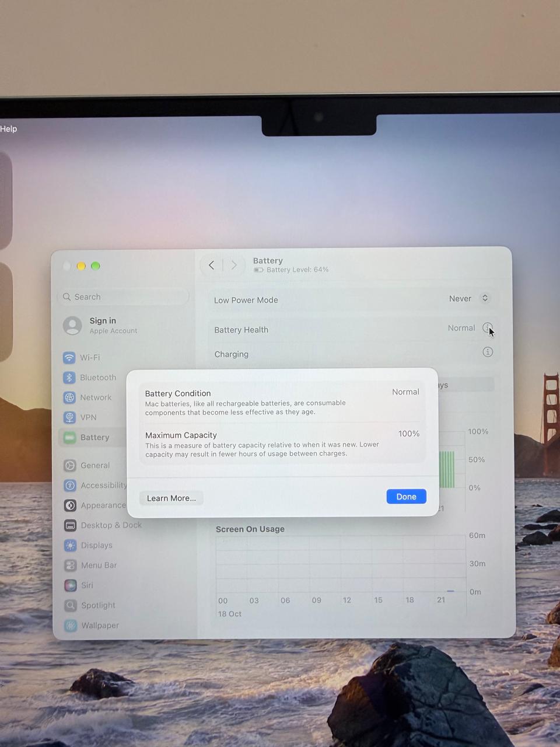Open Bluetooth settings icon
This screenshot has width=560, height=747.
pyautogui.click(x=69, y=378)
